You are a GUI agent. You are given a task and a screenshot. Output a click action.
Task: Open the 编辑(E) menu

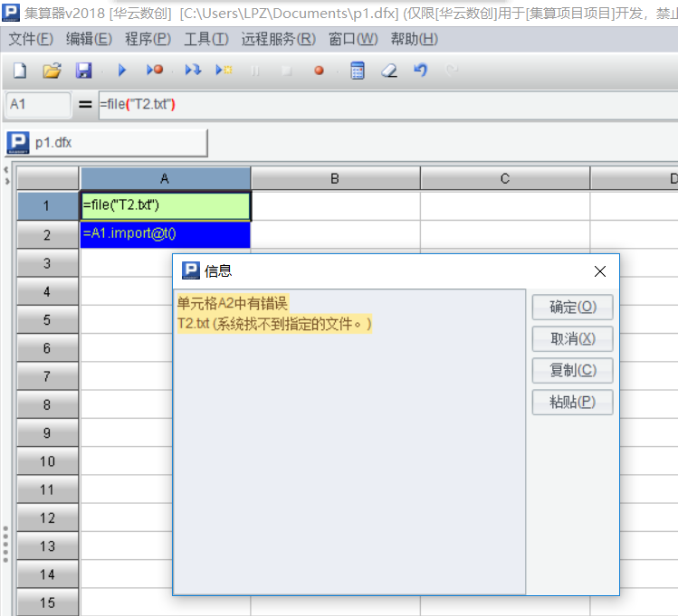click(89, 39)
